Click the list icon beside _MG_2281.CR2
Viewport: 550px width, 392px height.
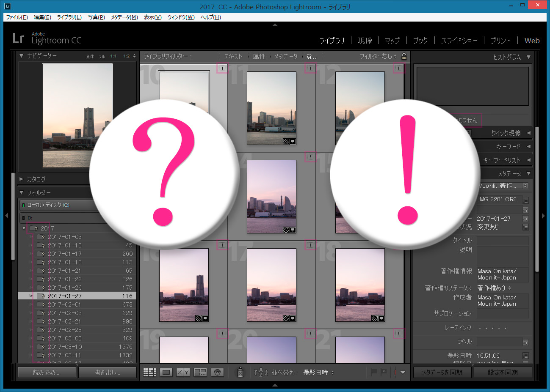[x=525, y=200]
